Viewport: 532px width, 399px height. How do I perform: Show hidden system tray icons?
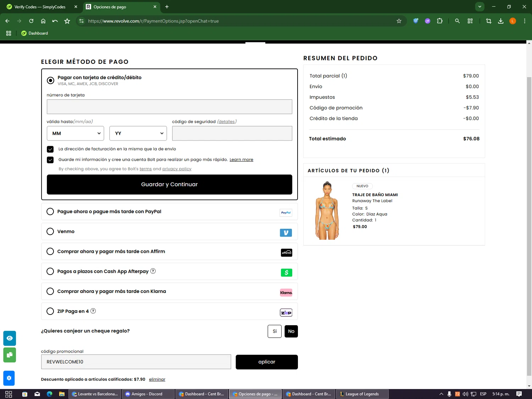[441, 394]
